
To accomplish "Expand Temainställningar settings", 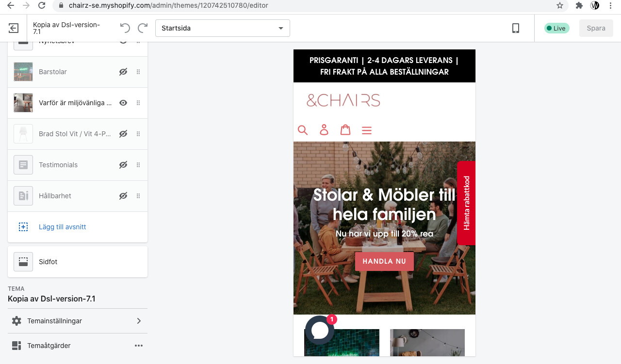I will point(78,321).
